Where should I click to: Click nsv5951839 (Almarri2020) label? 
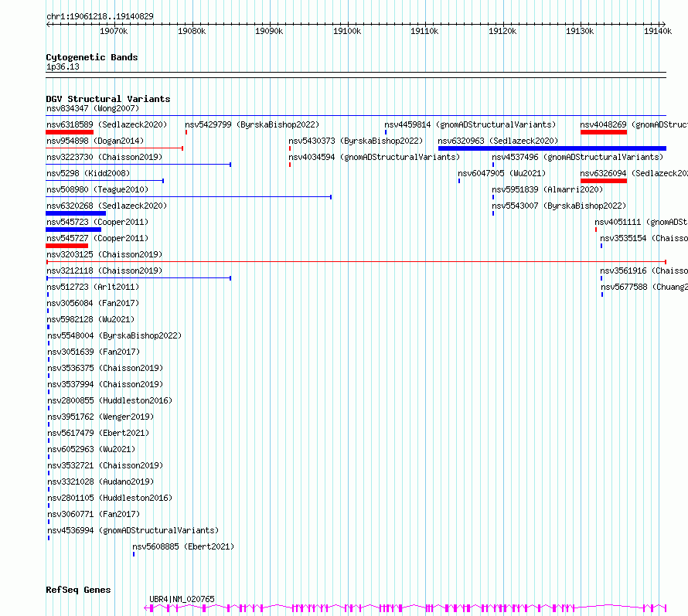point(547,189)
